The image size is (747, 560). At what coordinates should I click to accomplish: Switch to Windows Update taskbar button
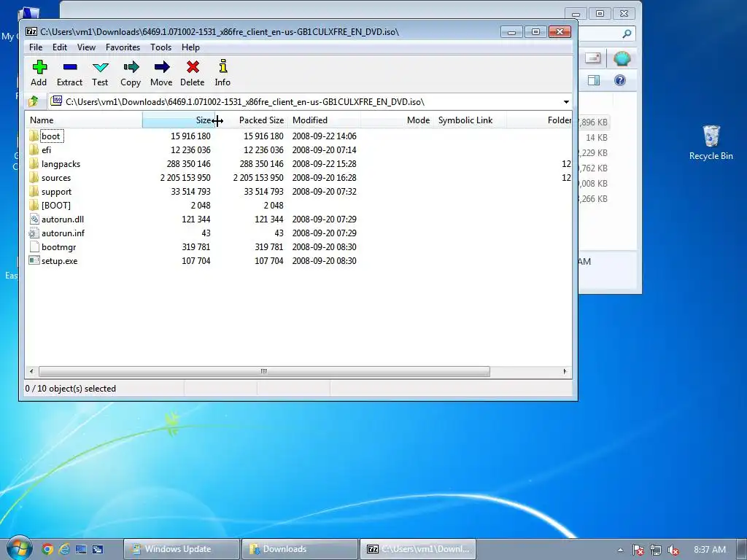(x=182, y=549)
